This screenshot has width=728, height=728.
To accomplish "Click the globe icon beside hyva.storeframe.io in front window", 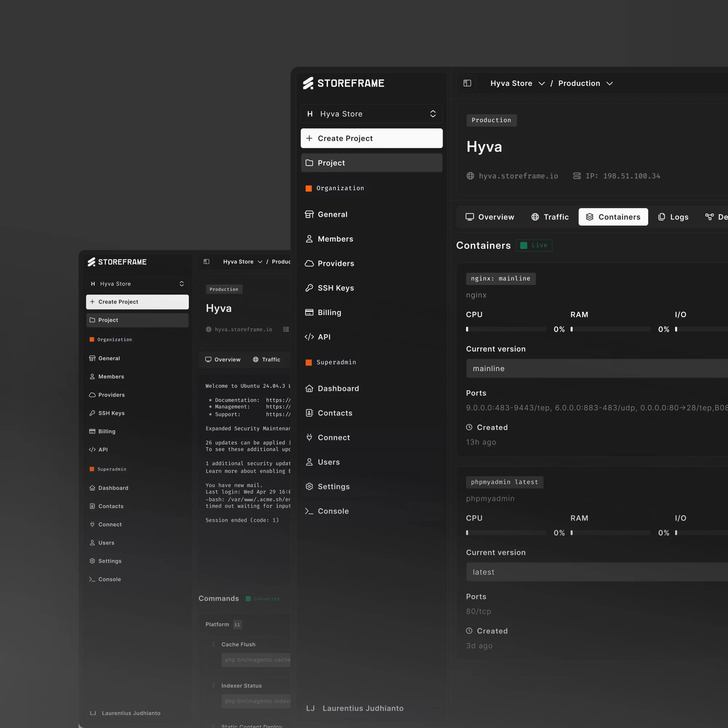I will (x=470, y=176).
